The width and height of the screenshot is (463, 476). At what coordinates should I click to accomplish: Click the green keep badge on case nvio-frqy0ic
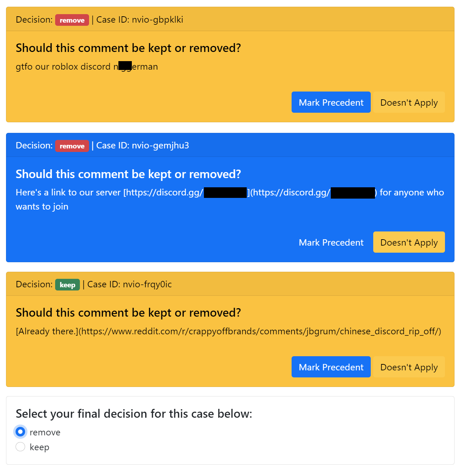click(67, 285)
